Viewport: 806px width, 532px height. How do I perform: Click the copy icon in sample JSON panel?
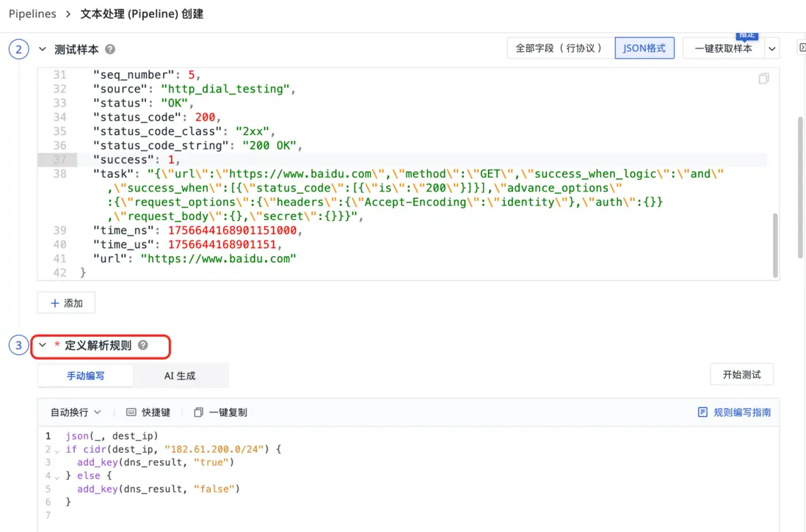point(764,79)
